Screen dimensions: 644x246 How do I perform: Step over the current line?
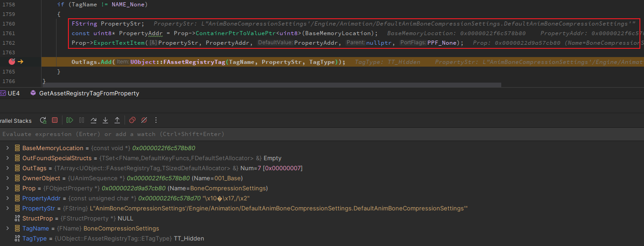93,120
